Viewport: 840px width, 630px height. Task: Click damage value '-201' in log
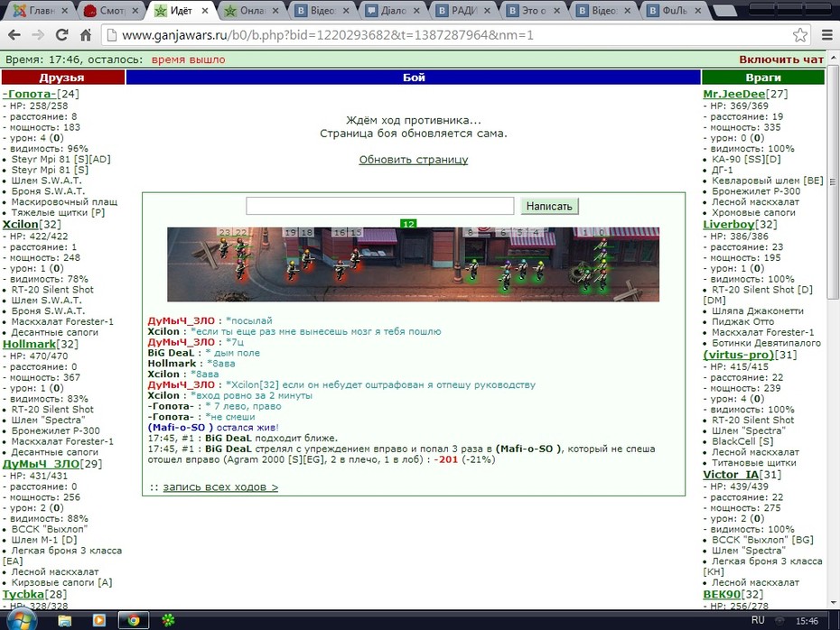(445, 459)
